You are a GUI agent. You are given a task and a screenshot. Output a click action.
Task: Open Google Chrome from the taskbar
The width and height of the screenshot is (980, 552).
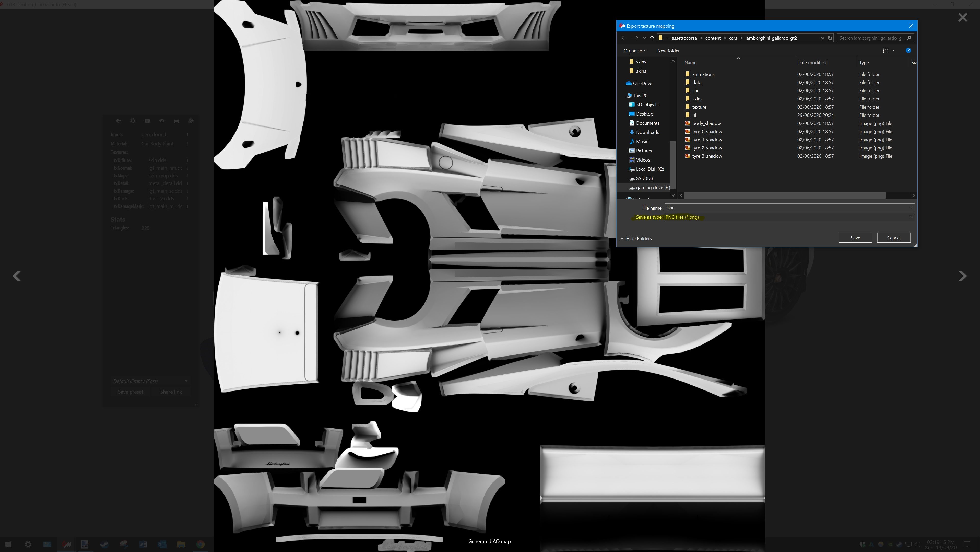[200, 544]
